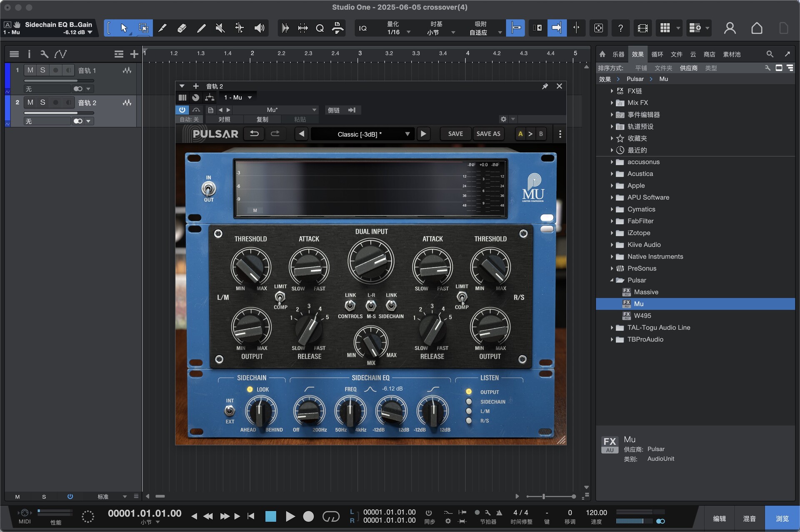Undo in Pulsar Mu header
This screenshot has width=800, height=532.
pos(254,134)
